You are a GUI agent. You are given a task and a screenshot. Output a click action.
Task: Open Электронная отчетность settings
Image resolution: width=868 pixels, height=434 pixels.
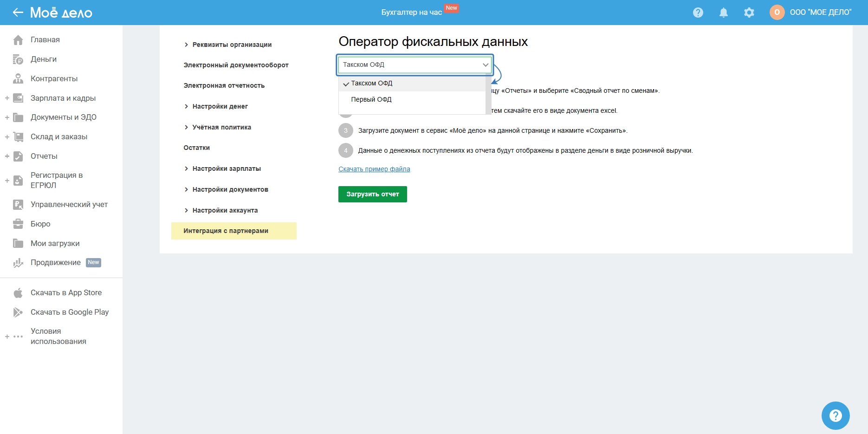[x=224, y=85]
